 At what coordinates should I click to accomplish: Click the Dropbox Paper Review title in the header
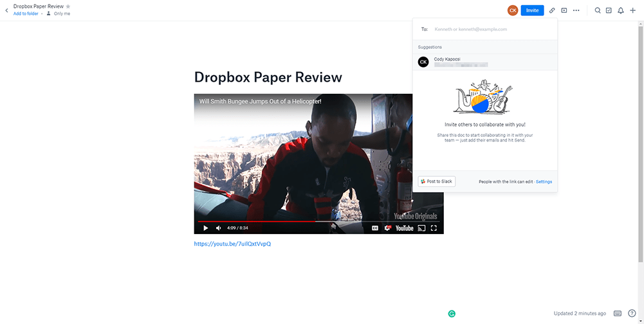39,6
